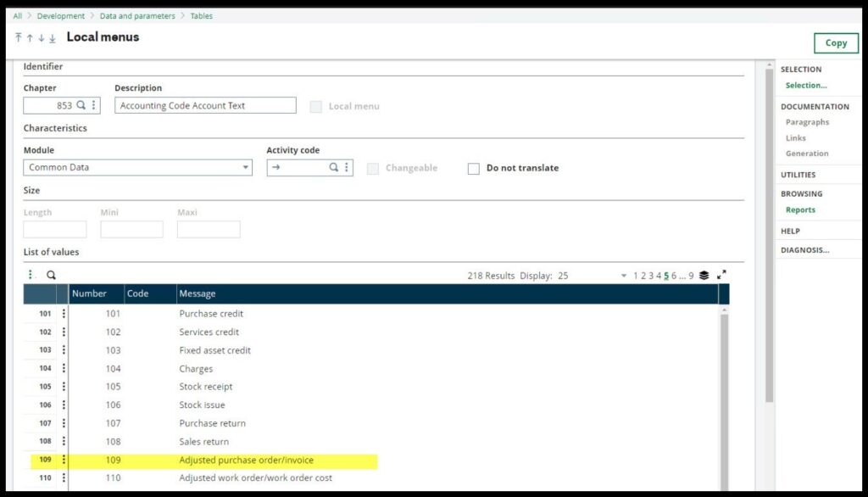This screenshot has width=868, height=497.
Task: Open search in List of values grid
Action: [x=51, y=275]
